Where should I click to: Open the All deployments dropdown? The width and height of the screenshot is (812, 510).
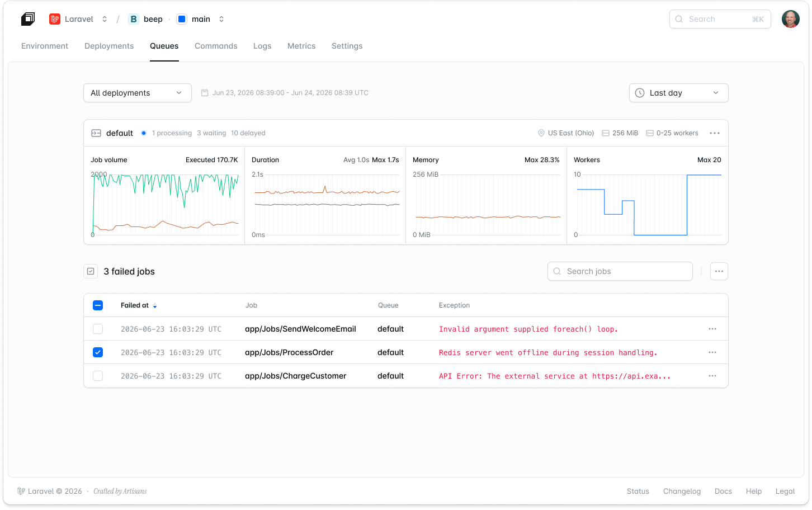(x=138, y=93)
